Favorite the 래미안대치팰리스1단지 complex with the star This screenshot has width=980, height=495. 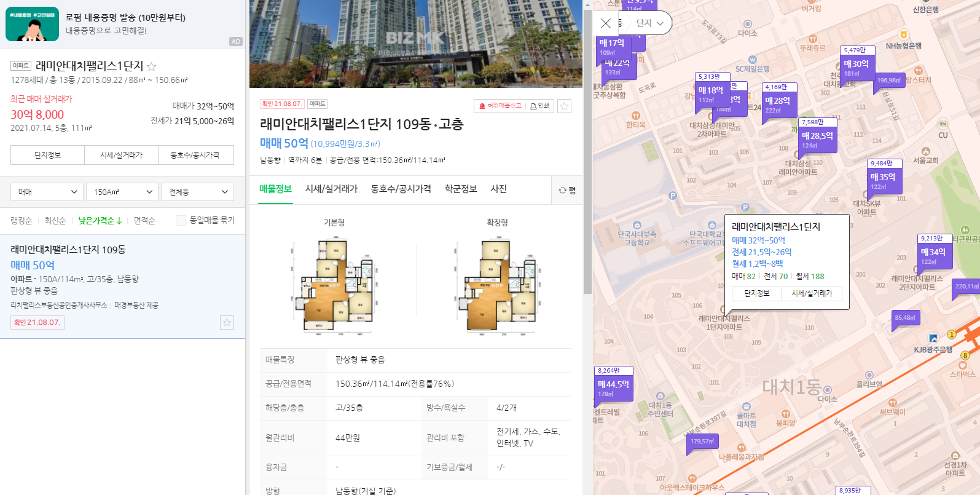152,66
